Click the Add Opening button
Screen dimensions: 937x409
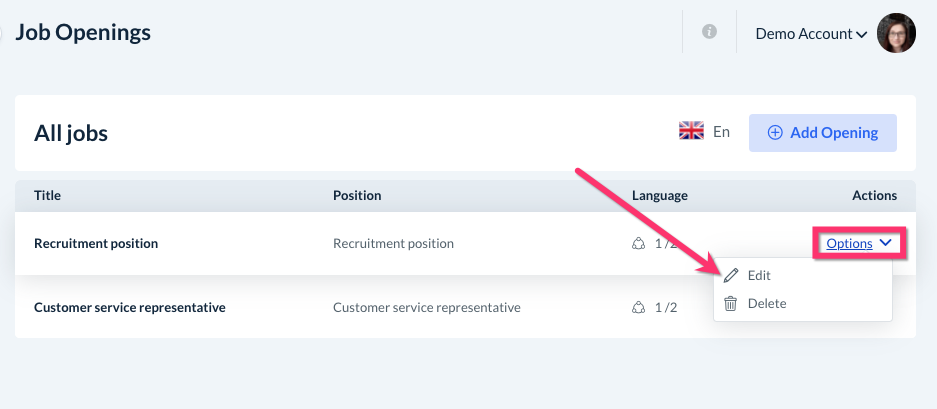click(x=822, y=132)
